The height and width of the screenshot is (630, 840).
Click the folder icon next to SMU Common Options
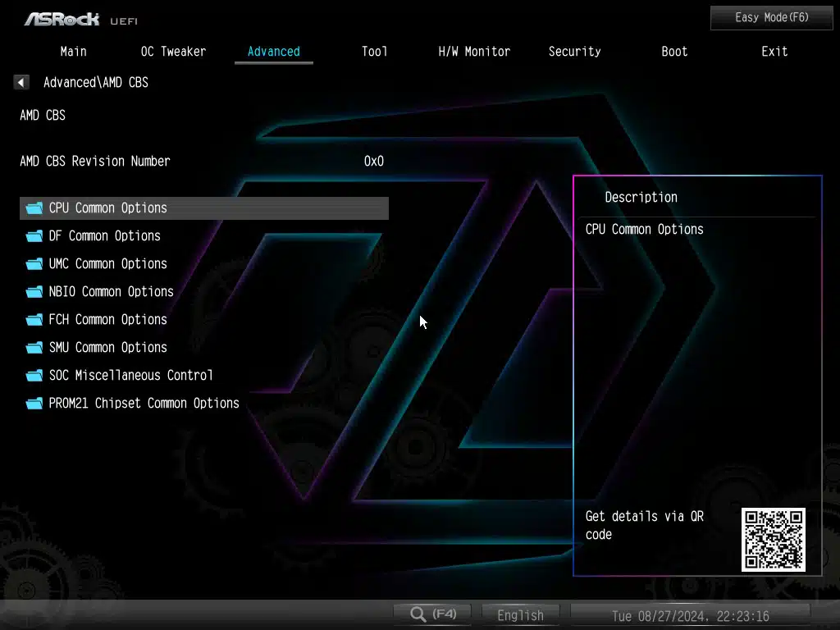[34, 348]
